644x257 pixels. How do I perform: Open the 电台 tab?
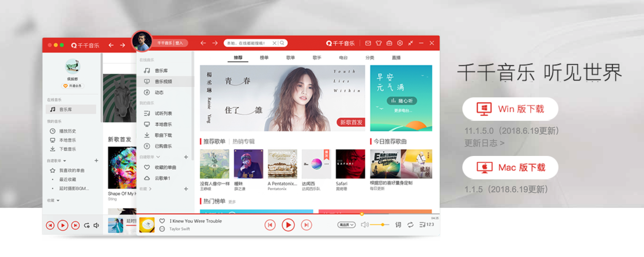coord(343,58)
